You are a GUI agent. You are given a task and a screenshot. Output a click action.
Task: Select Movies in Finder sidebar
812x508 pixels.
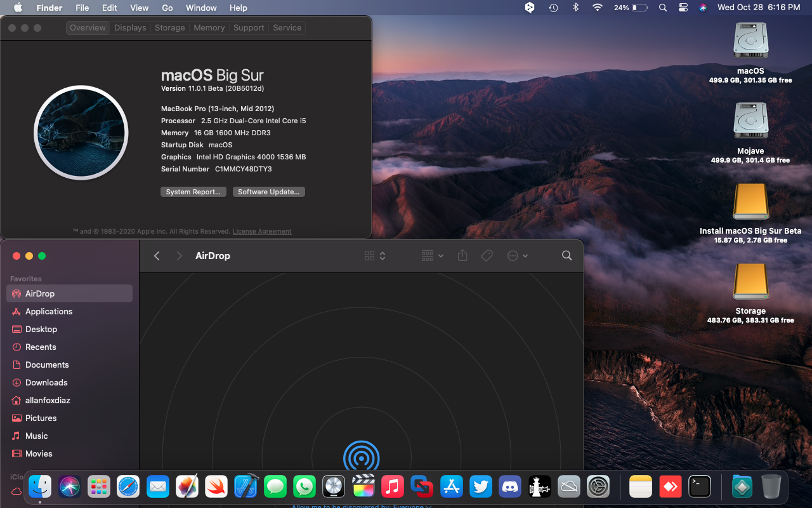(69, 453)
